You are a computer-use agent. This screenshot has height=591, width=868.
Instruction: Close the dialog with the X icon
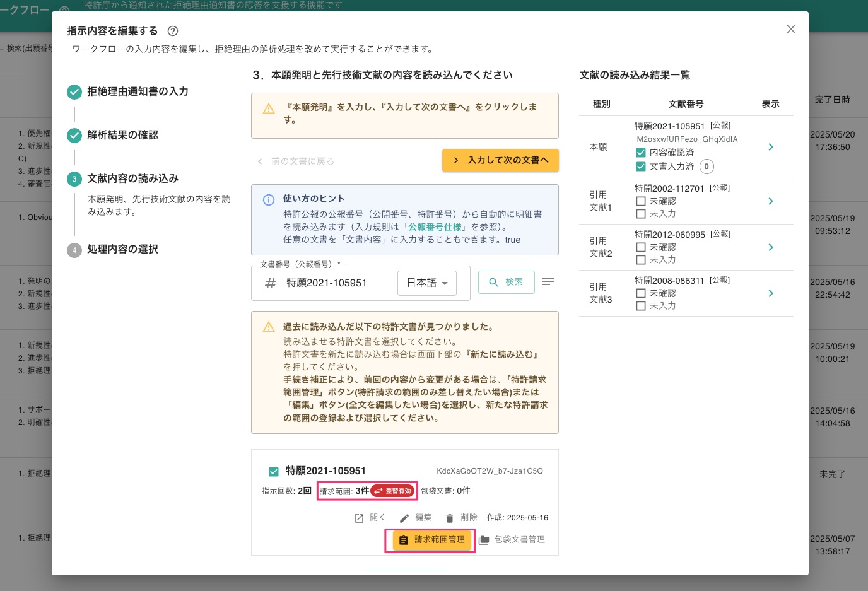791,29
